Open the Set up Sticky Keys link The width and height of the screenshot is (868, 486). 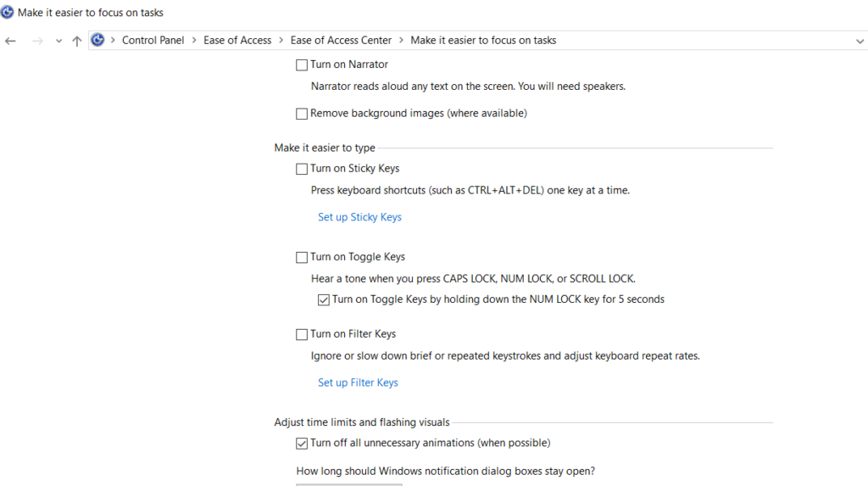[359, 217]
